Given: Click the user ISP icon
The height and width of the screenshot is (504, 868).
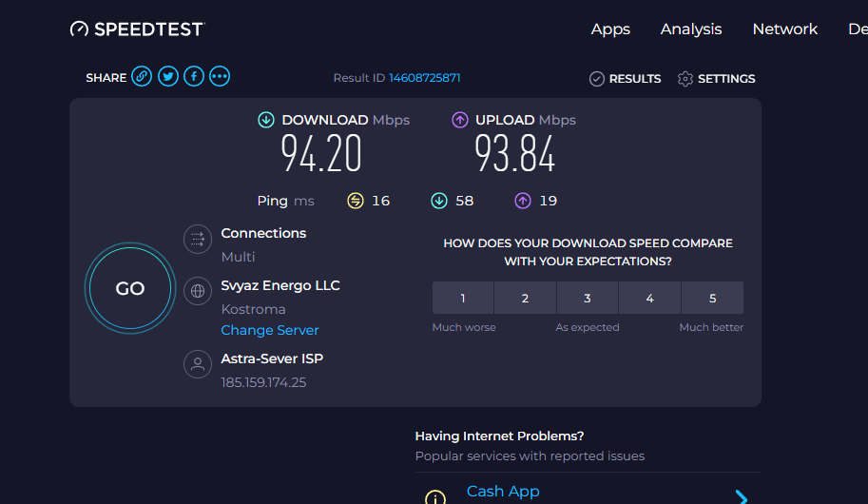Looking at the screenshot, I should click(198, 364).
